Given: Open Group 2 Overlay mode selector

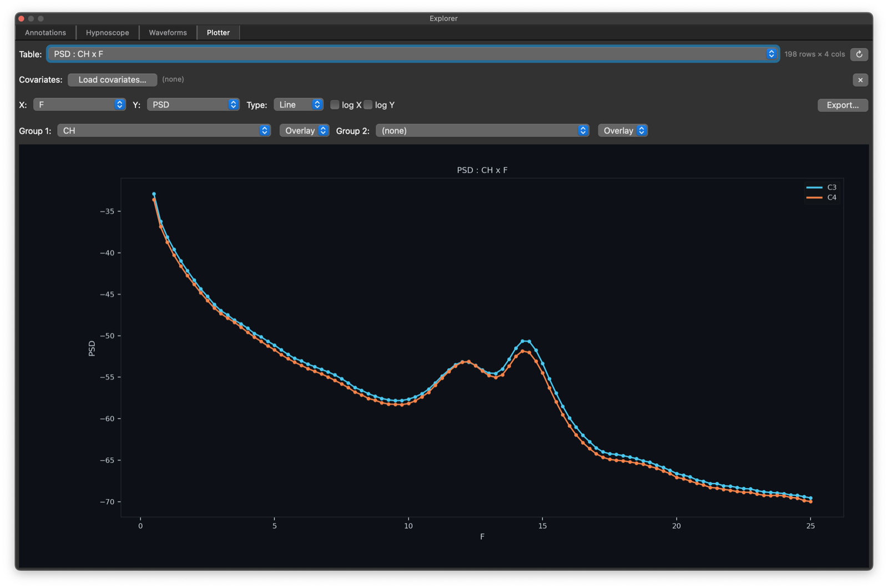Looking at the screenshot, I should coord(623,131).
